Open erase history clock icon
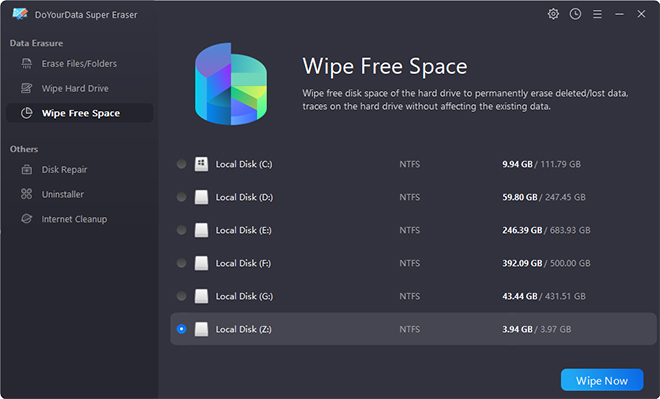Image resolution: width=660 pixels, height=399 pixels. point(575,14)
